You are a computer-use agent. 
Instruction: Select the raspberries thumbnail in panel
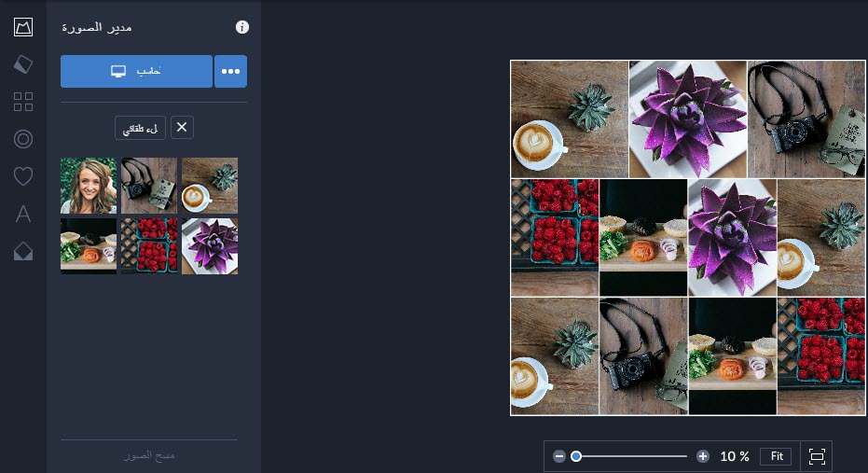pos(149,246)
